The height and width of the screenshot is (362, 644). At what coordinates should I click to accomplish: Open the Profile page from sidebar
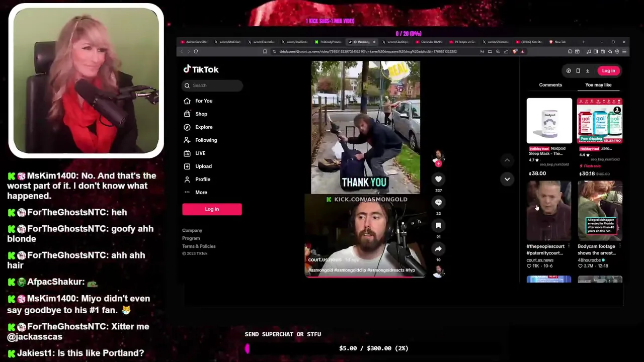(x=197, y=179)
